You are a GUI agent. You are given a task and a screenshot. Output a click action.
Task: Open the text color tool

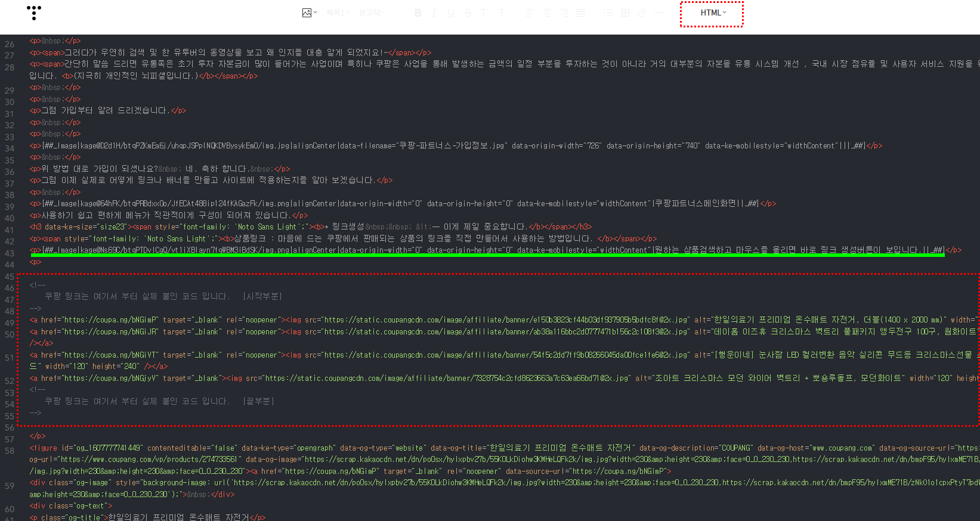(484, 13)
